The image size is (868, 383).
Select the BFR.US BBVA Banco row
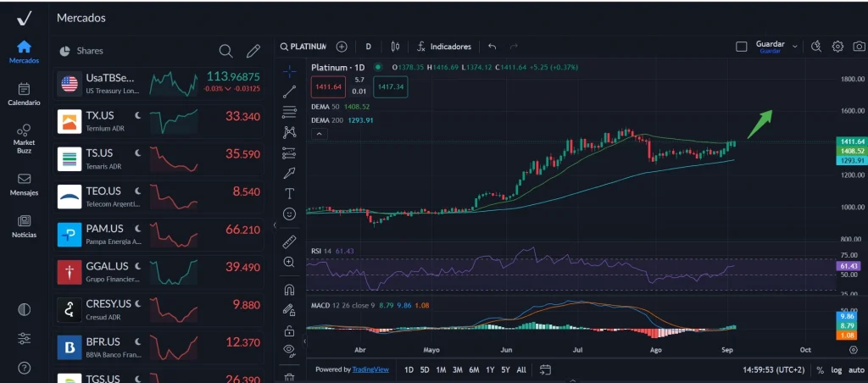coord(159,347)
